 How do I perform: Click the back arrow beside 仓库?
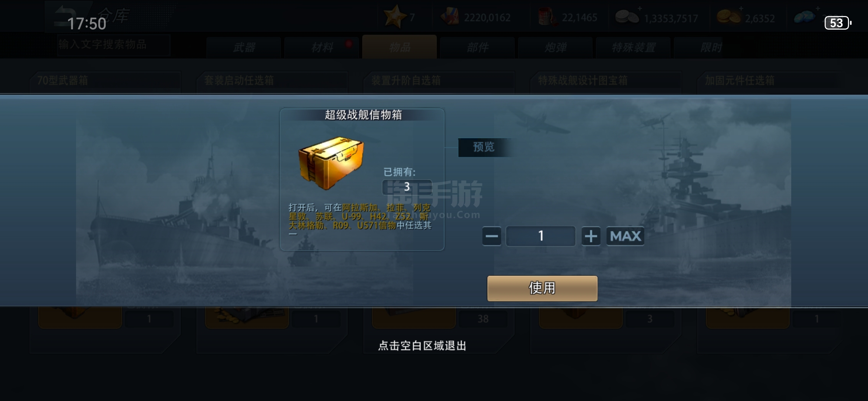pyautogui.click(x=67, y=15)
